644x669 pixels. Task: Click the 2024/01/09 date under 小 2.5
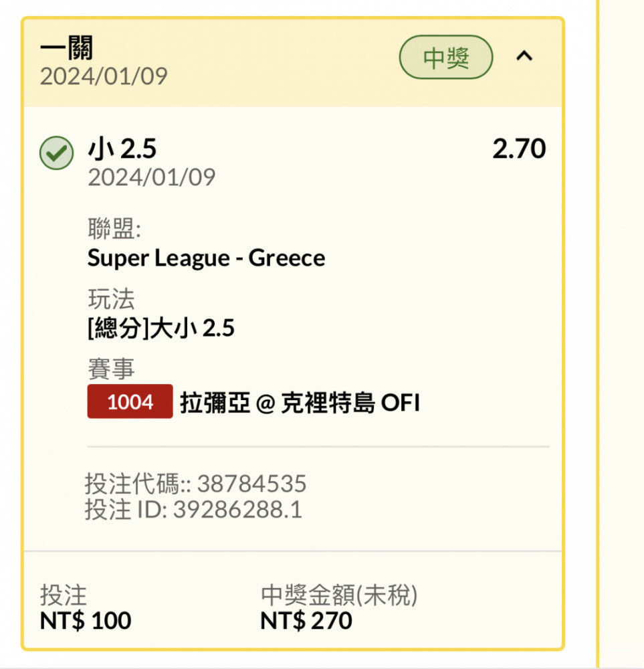pos(151,177)
